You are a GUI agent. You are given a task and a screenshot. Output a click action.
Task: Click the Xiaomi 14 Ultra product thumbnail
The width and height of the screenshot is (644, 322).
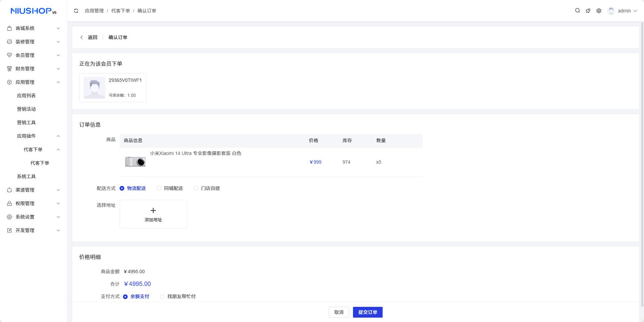(x=135, y=162)
